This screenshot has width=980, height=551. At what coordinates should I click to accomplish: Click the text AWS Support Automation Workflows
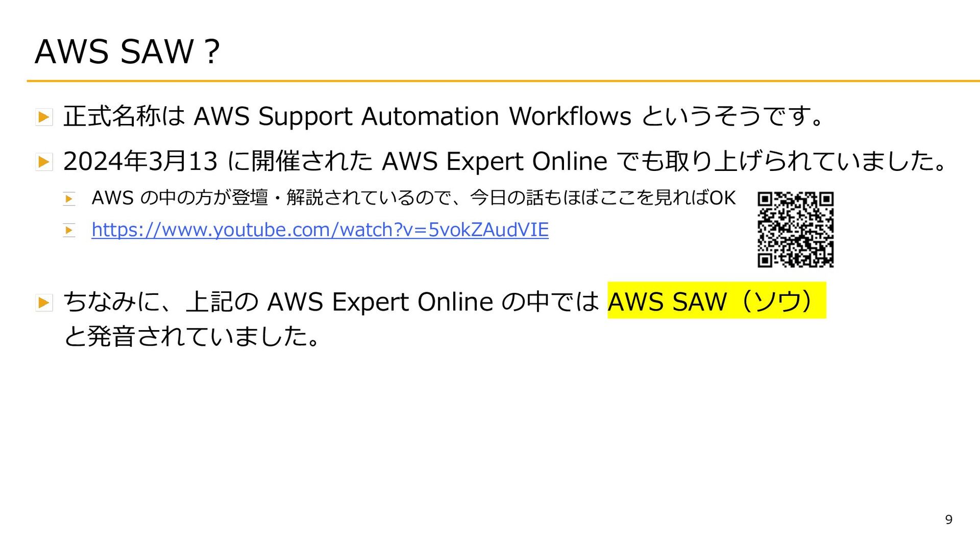[x=412, y=116]
